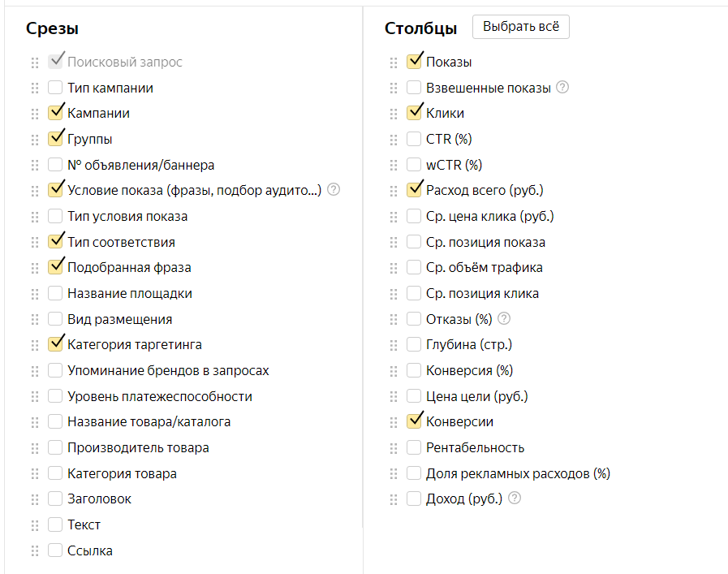728x574 pixels.
Task: Click drag handle beside Рентабельность
Action: (394, 447)
